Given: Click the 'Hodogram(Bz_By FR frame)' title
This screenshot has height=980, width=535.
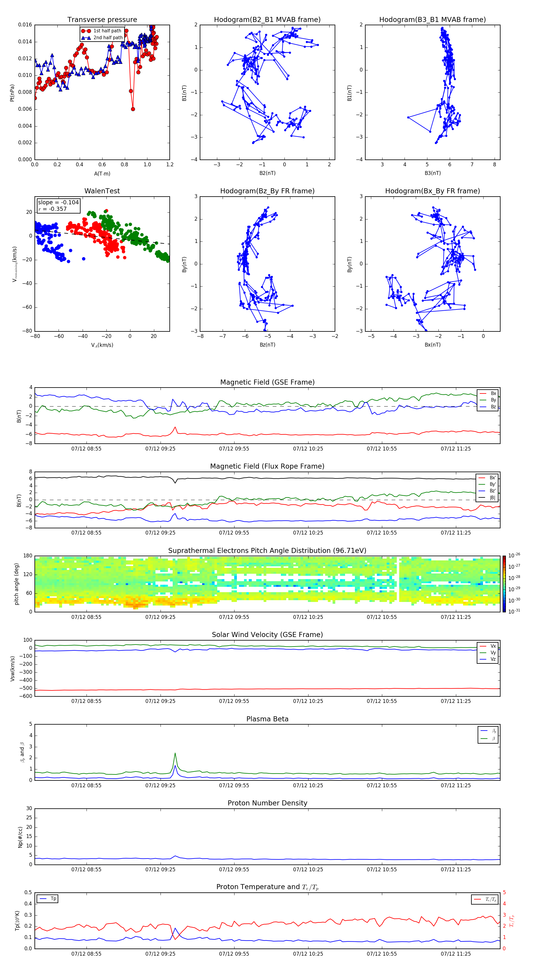Looking at the screenshot, I should pyautogui.click(x=267, y=191).
